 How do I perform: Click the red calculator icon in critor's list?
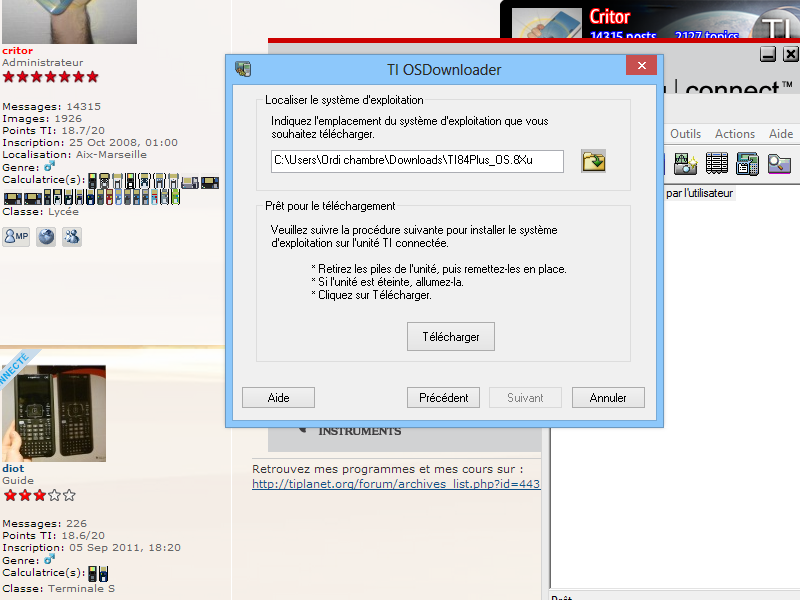tap(109, 196)
